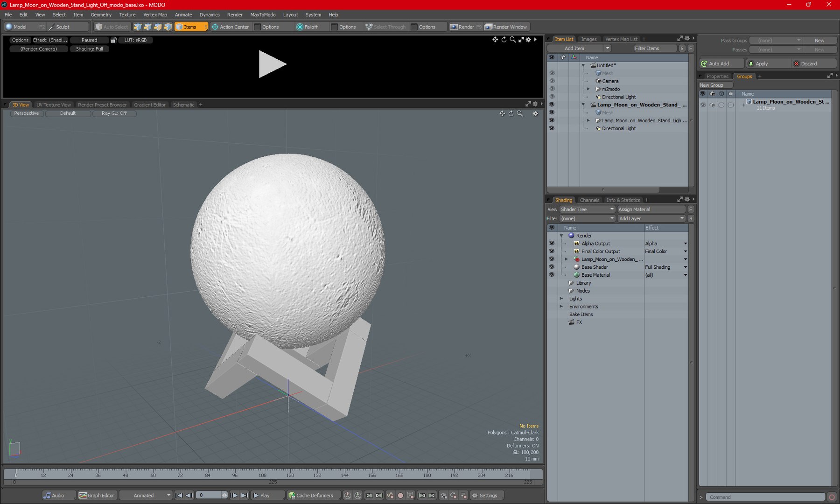Image resolution: width=840 pixels, height=504 pixels.
Task: Collapse the Untitled scene tree
Action: click(x=583, y=65)
